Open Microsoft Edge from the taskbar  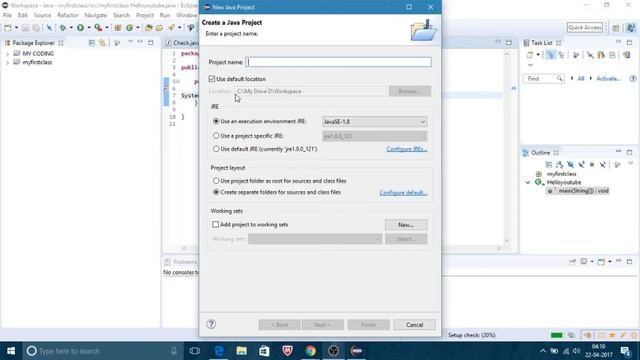pos(219,351)
